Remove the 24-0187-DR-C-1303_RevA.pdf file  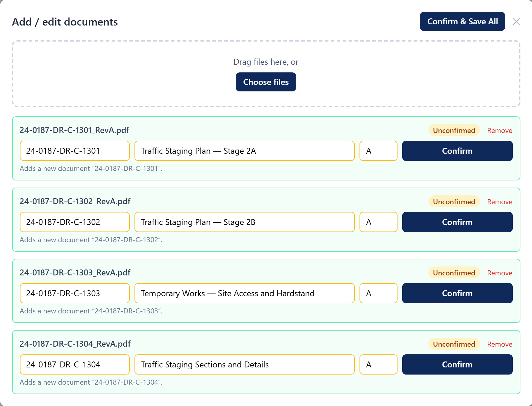500,273
